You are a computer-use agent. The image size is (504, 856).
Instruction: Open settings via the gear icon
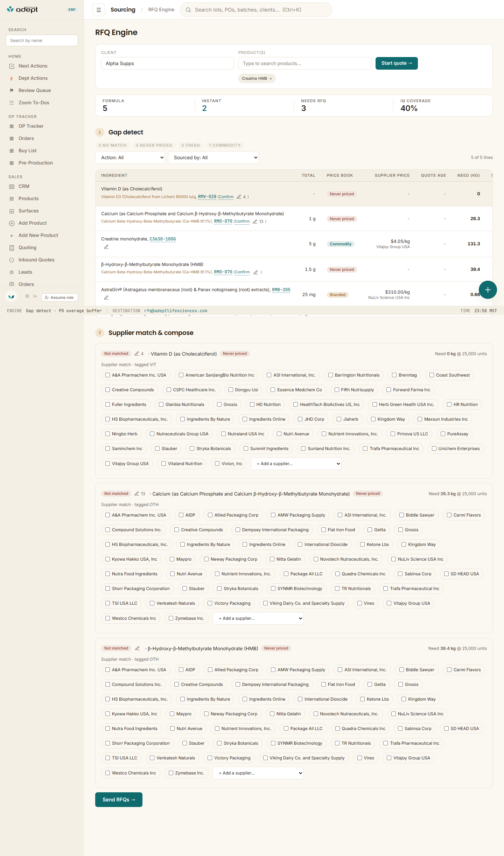[x=27, y=296]
